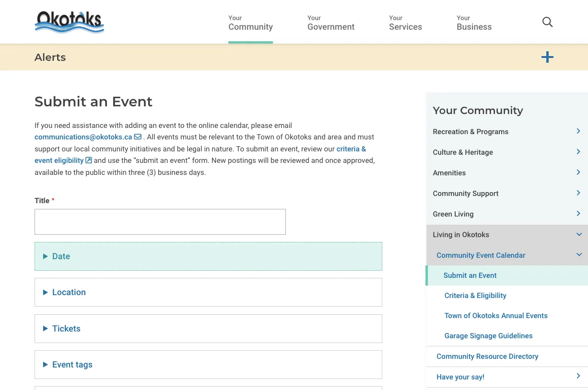Click the communications@okotoks.ca email link
This screenshot has width=588, height=390.
click(88, 137)
